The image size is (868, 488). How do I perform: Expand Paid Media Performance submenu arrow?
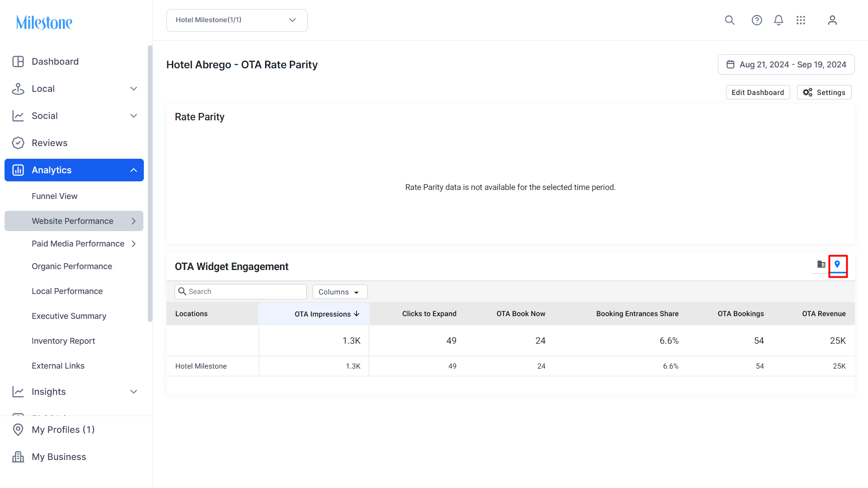(133, 244)
